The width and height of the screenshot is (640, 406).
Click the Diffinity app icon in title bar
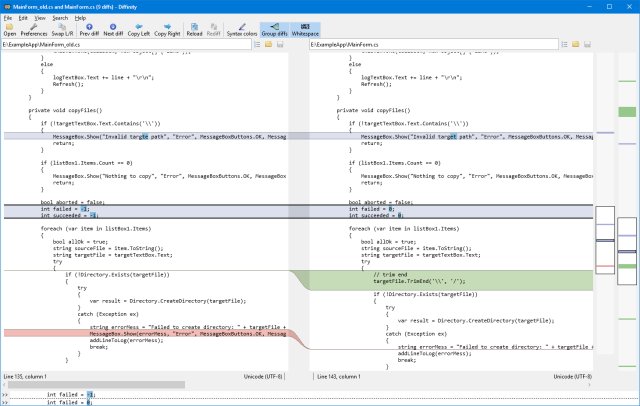7,7
